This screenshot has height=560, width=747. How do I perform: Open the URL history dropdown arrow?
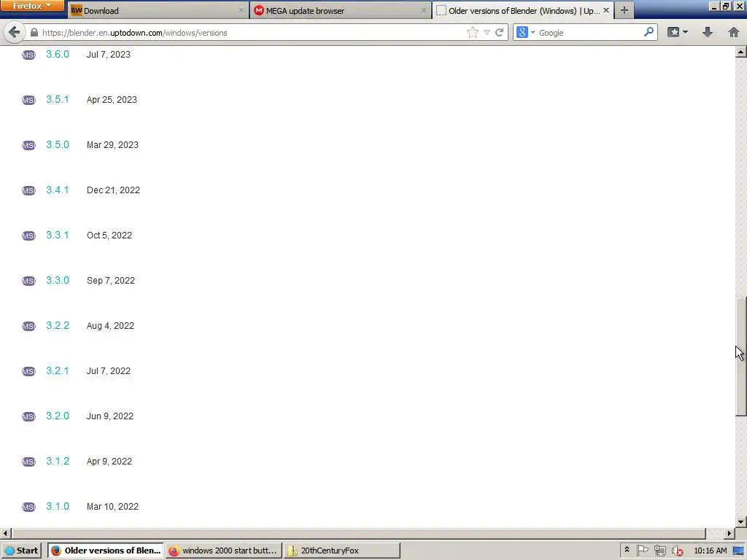click(x=487, y=32)
